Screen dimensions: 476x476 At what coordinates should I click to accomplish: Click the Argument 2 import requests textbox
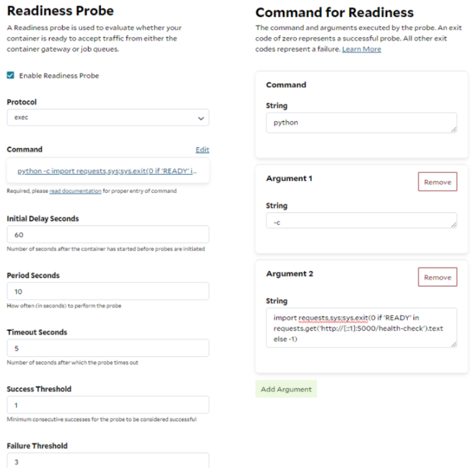tap(361, 328)
